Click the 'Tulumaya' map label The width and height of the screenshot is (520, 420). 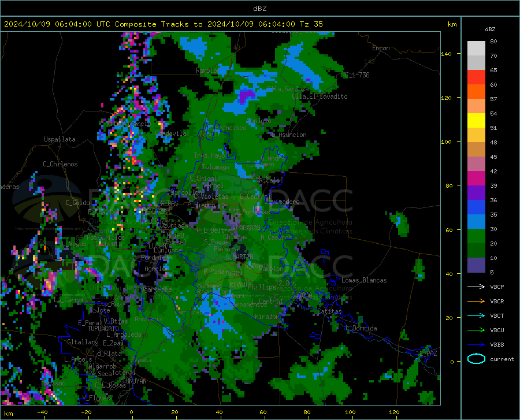pos(216,167)
